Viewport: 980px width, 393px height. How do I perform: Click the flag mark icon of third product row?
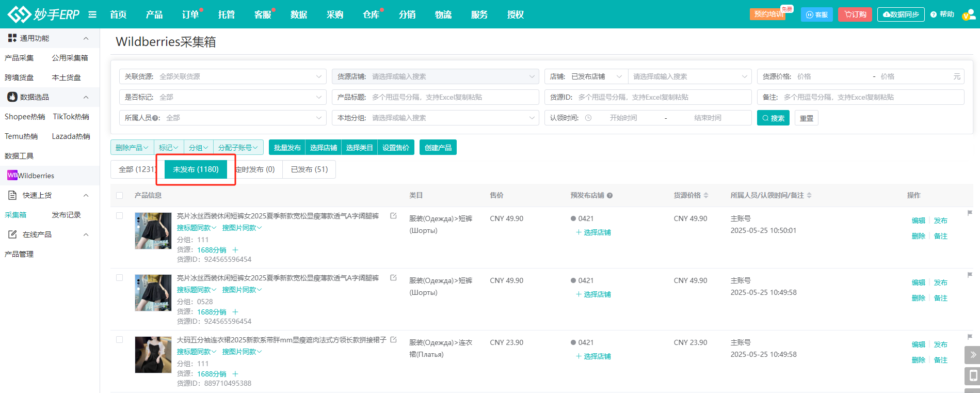[970, 337]
